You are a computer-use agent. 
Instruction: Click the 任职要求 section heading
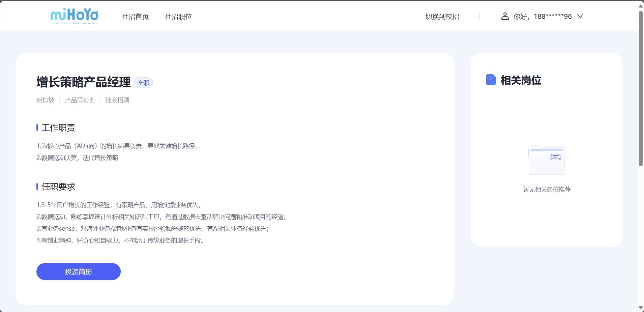coord(58,187)
